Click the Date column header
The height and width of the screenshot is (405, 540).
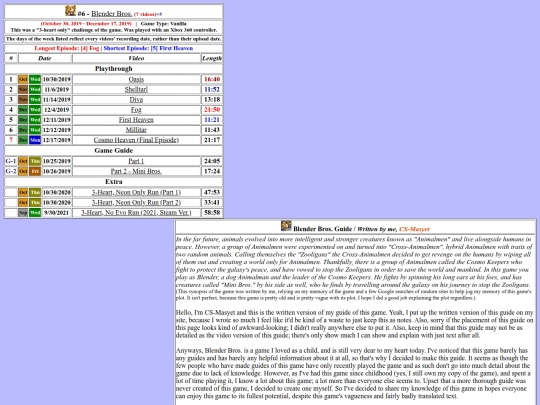click(x=45, y=58)
